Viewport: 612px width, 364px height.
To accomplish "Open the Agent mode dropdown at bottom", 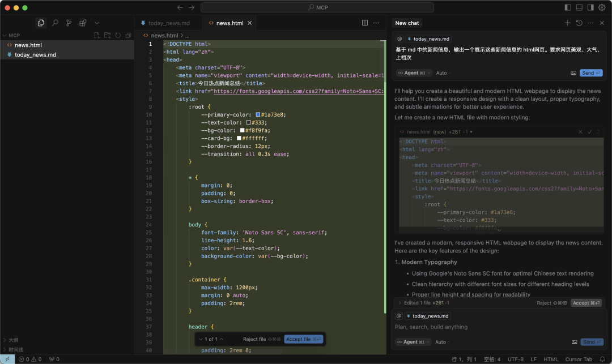I will 413,342.
